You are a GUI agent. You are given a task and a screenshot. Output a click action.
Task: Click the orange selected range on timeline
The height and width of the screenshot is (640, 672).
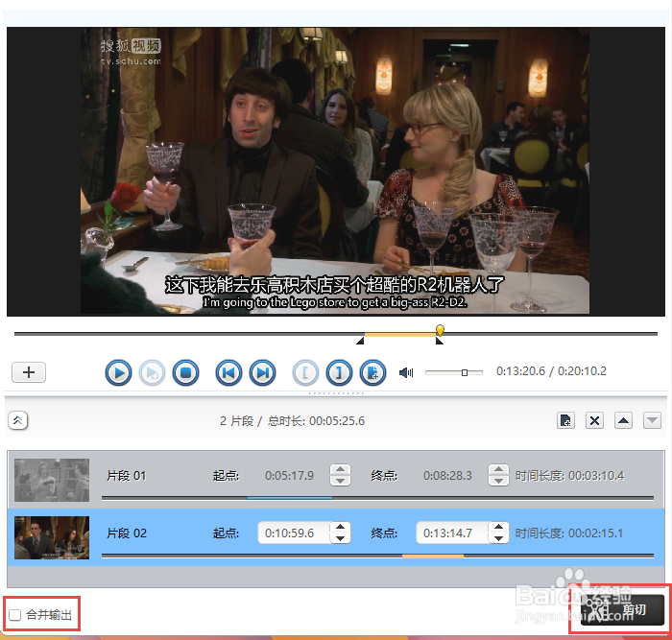click(400, 334)
